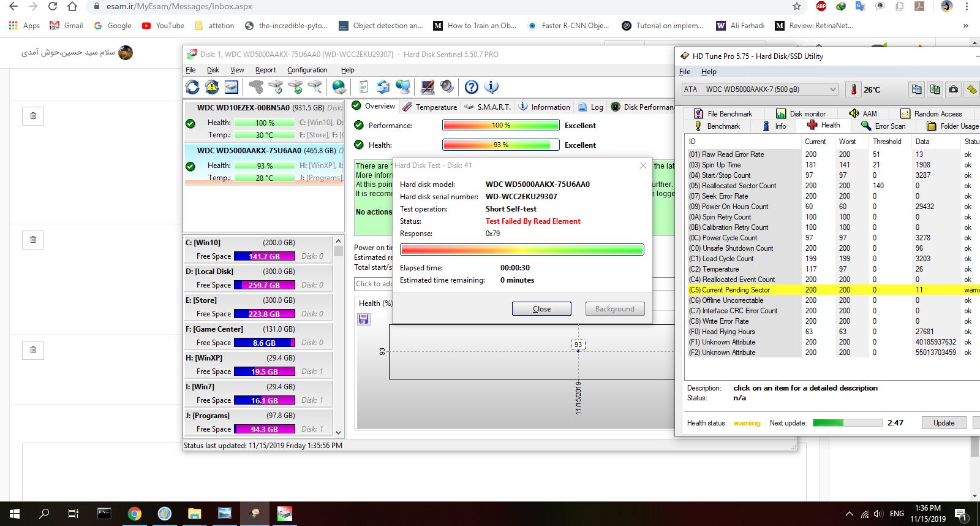Click the self-test progress bar in the dialog

522,250
